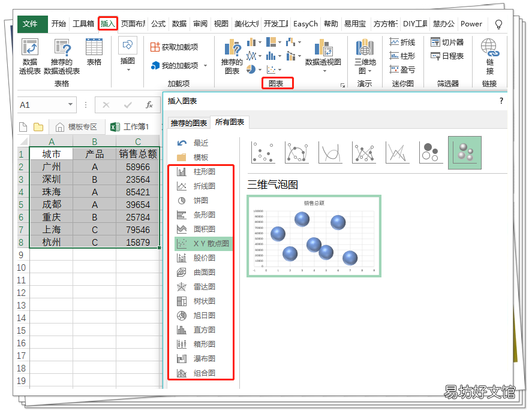
Task: Open the Power ribbon tab
Action: [x=471, y=24]
